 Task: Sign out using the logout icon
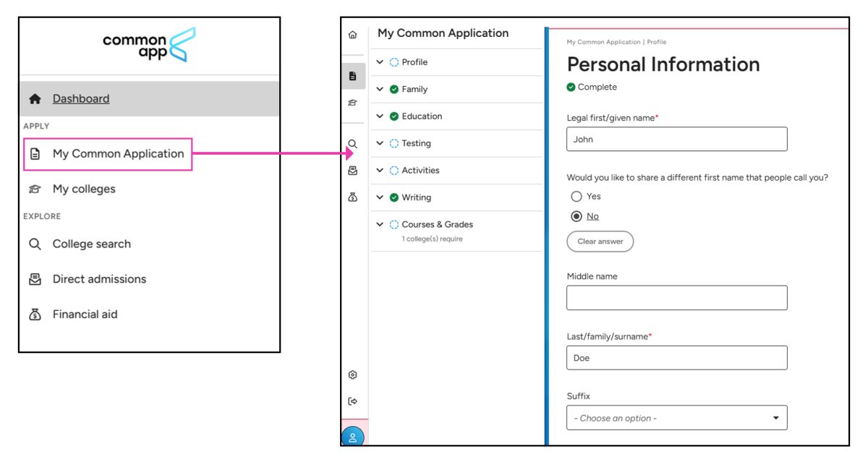tap(352, 400)
